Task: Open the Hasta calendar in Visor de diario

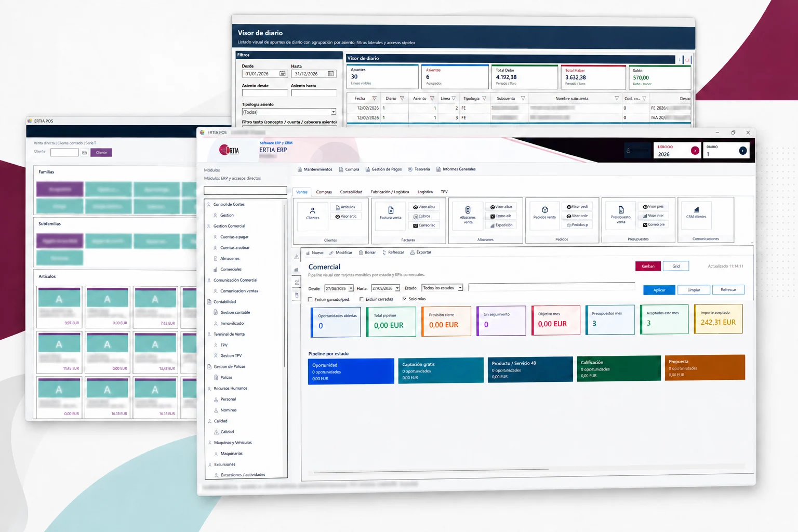Action: 331,74
